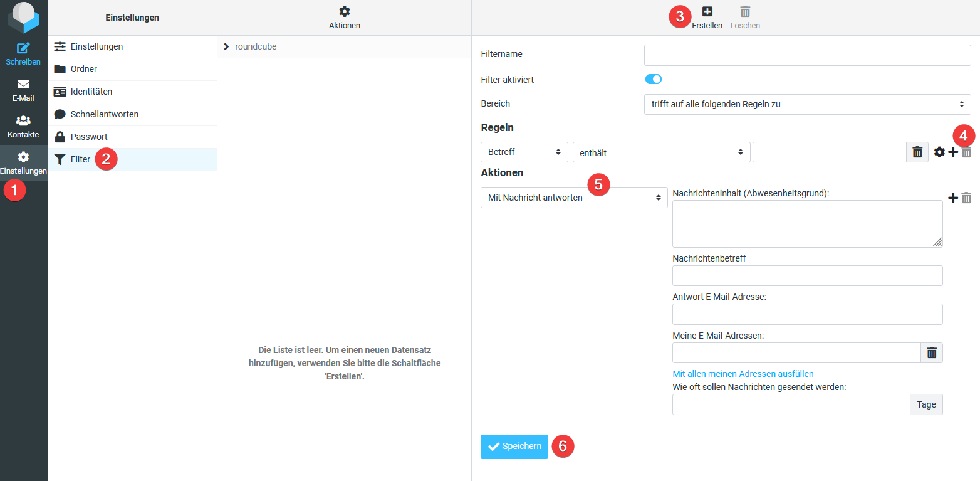Open the Bereich dropdown

coord(807,104)
